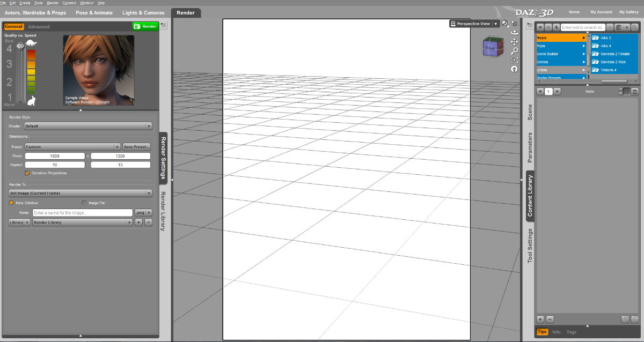Open the Genesis 2 Female folder
Screen dimensions: 644x342
pos(616,54)
